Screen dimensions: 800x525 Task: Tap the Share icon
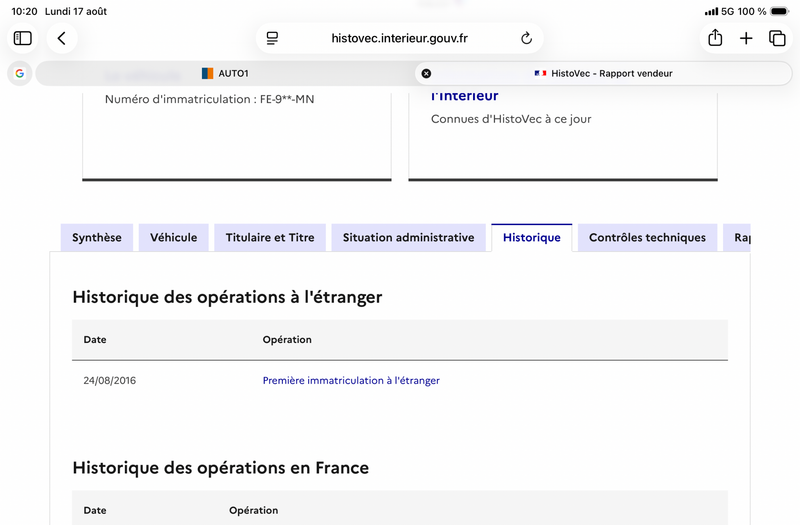click(x=715, y=38)
